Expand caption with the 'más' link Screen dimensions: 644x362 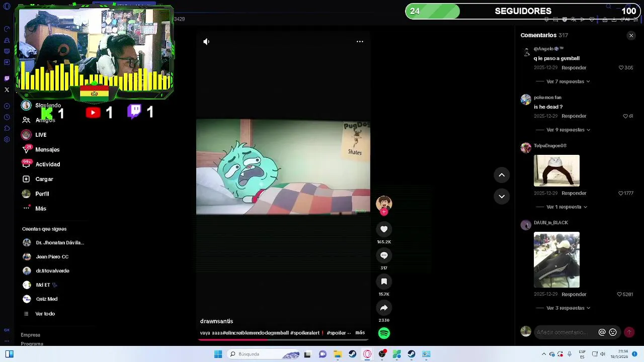pos(360,333)
